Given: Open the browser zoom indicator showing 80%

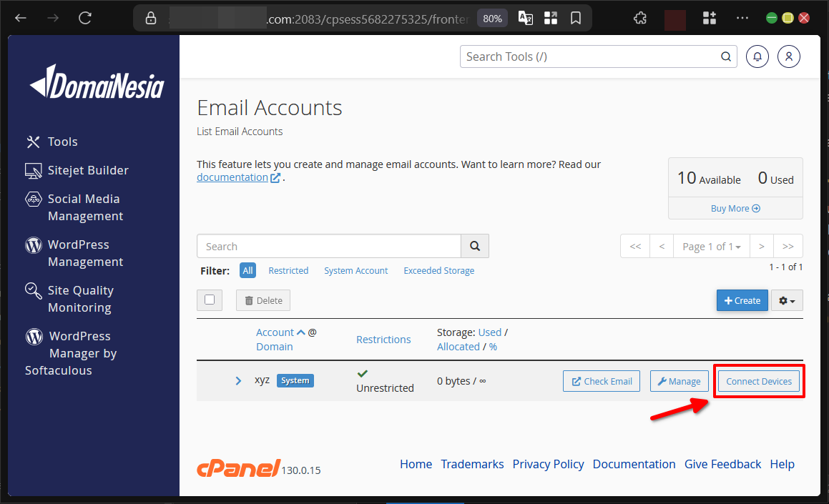Looking at the screenshot, I should coord(492,19).
